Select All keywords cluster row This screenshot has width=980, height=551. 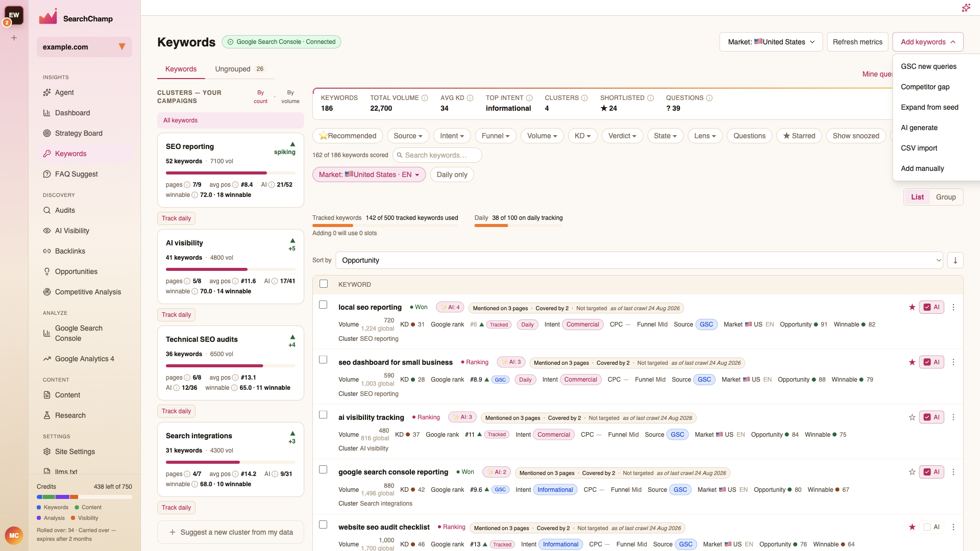point(231,120)
